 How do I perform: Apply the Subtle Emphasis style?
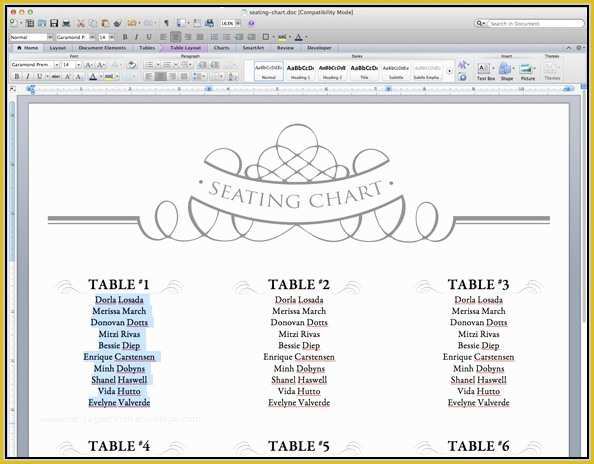tap(427, 71)
